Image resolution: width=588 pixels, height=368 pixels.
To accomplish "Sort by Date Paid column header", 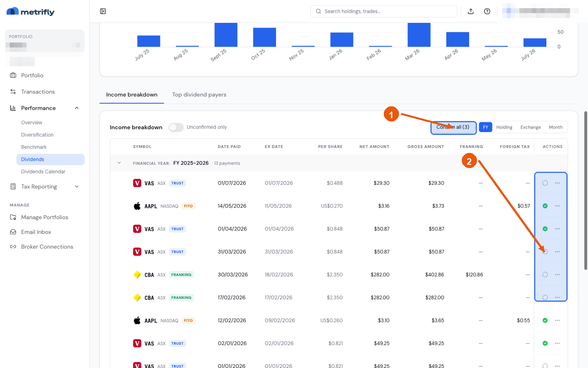I will tap(229, 147).
